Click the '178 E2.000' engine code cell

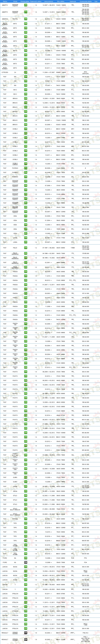86,258
